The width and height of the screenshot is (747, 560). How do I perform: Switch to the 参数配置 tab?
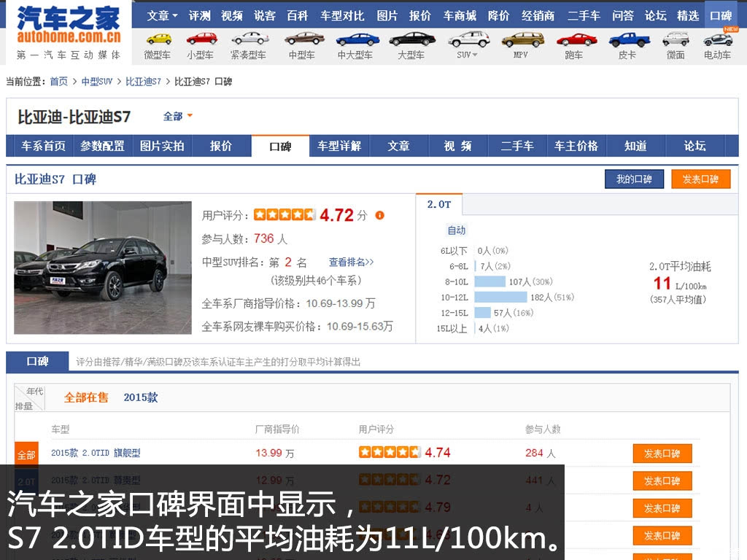(102, 146)
